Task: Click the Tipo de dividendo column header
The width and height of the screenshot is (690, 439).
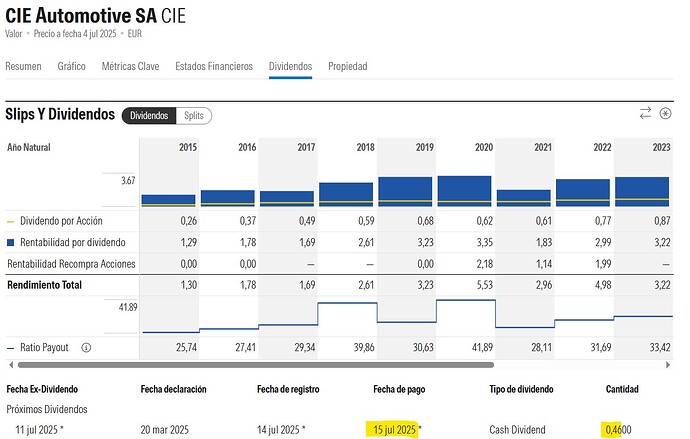Action: (521, 389)
